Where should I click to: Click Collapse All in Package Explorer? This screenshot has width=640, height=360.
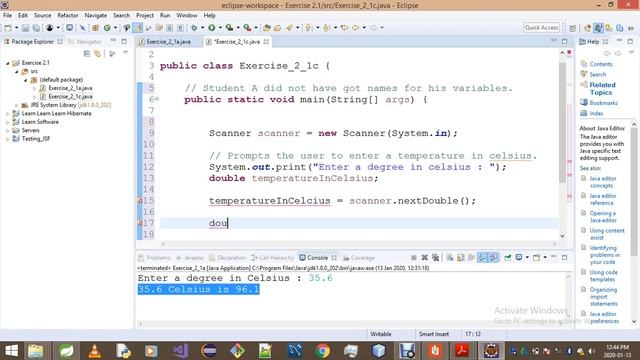coord(87,53)
